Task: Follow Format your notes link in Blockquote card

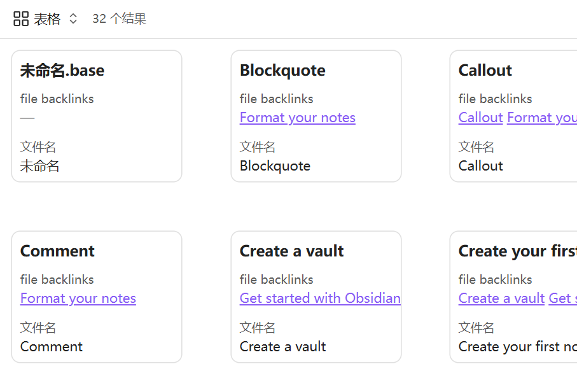Action: pos(297,118)
